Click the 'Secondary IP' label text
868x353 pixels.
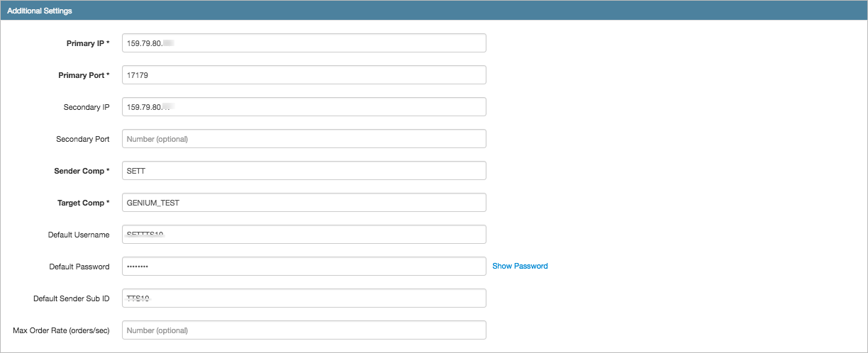(x=87, y=107)
